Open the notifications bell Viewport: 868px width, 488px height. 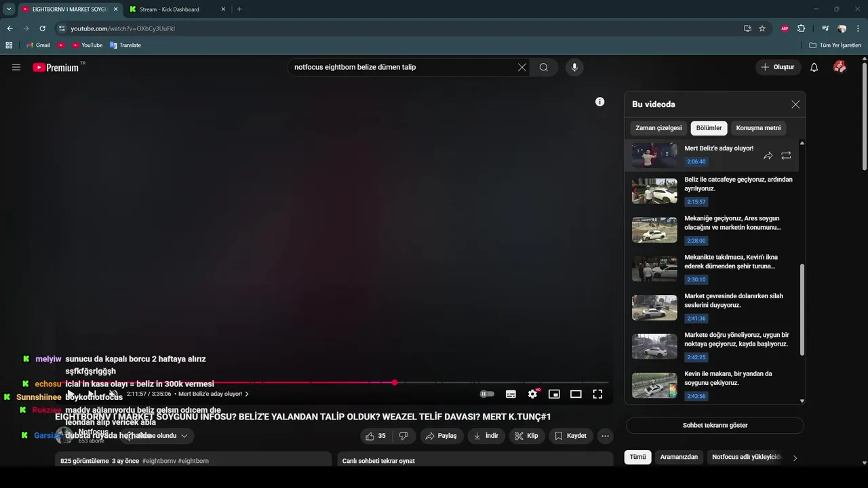pos(814,67)
